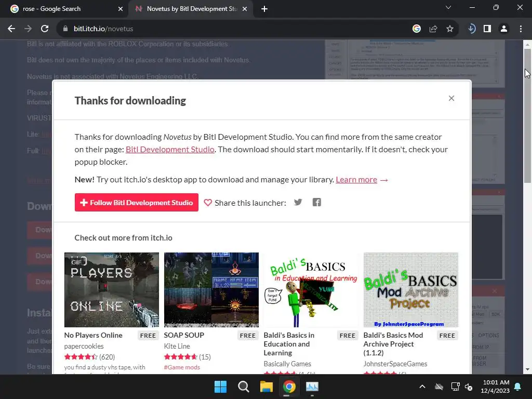The height and width of the screenshot is (399, 532).
Task: Open the Bitl Development Studio creator link
Action: click(170, 150)
